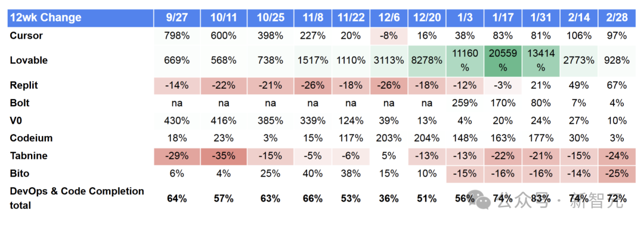Click the Tabnine row label
Image resolution: width=644 pixels, height=226 pixels.
(29, 156)
